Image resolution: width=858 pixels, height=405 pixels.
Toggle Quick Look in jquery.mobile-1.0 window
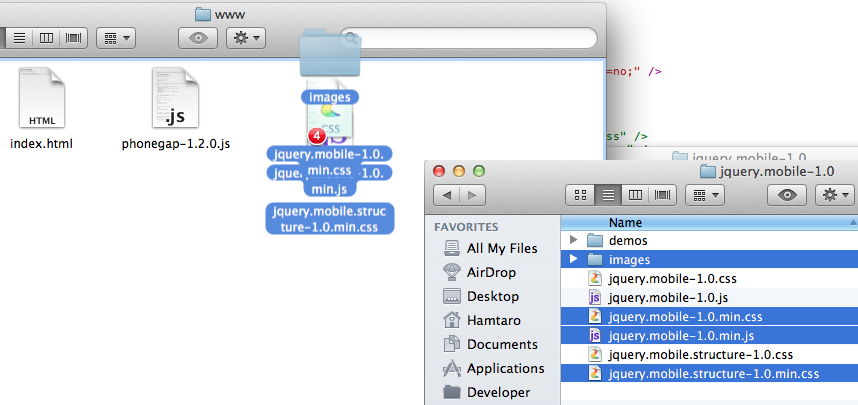(787, 195)
